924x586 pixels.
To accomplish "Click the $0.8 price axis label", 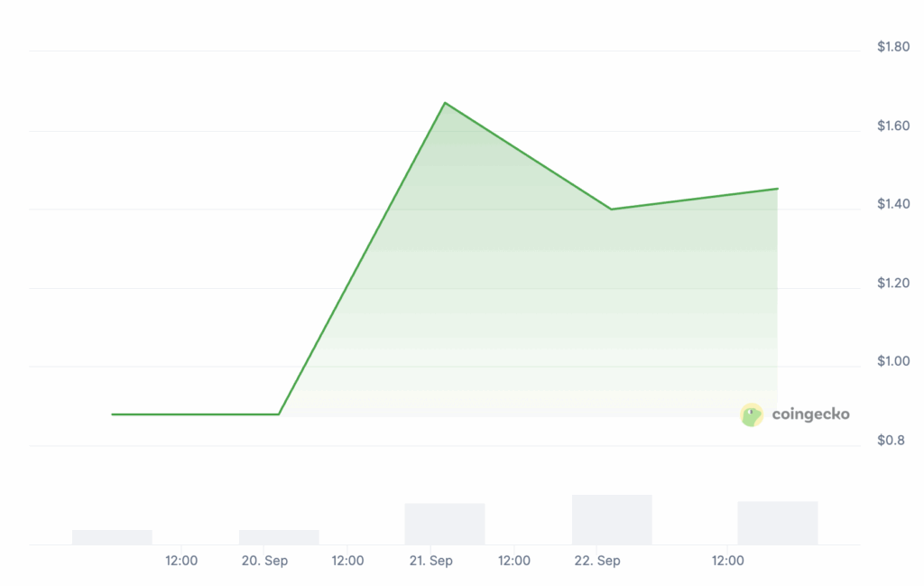I will [x=891, y=441].
